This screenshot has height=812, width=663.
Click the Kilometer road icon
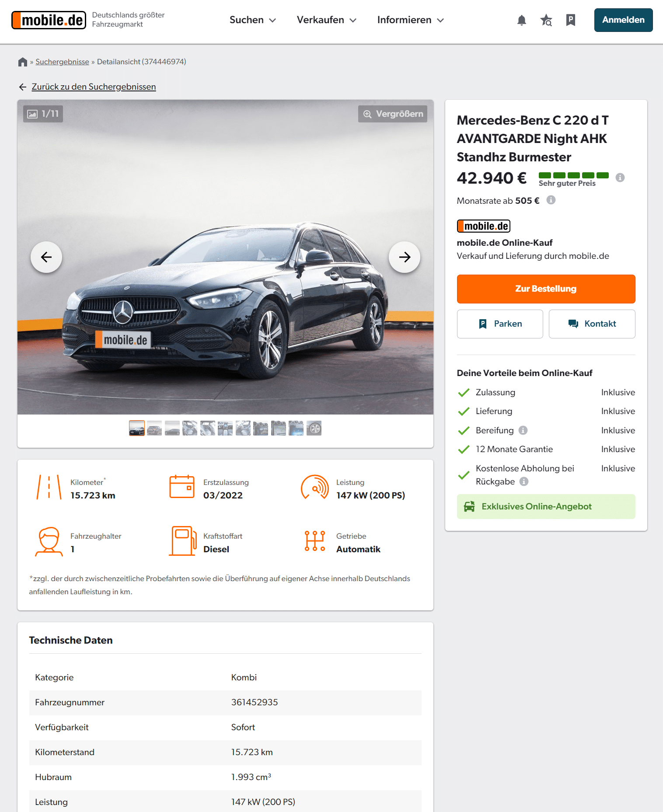click(49, 487)
